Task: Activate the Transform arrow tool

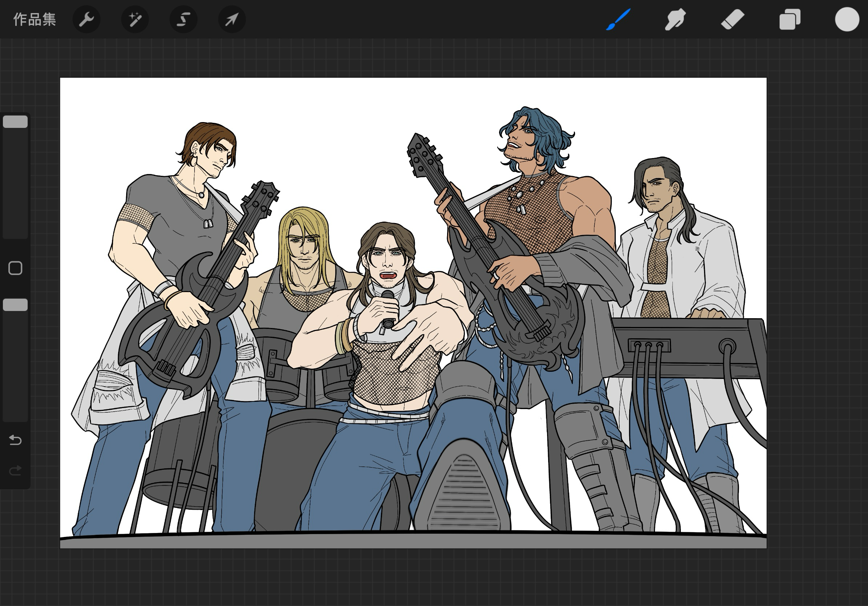Action: (232, 19)
